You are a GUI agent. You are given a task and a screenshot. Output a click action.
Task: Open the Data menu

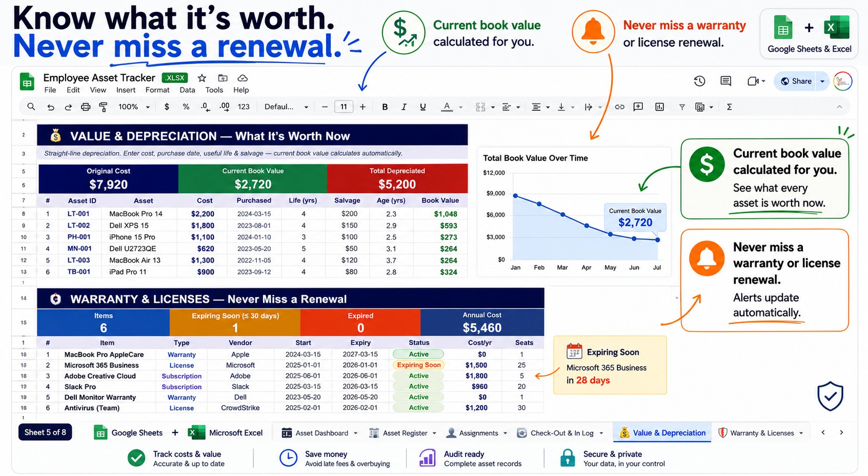pos(187,90)
